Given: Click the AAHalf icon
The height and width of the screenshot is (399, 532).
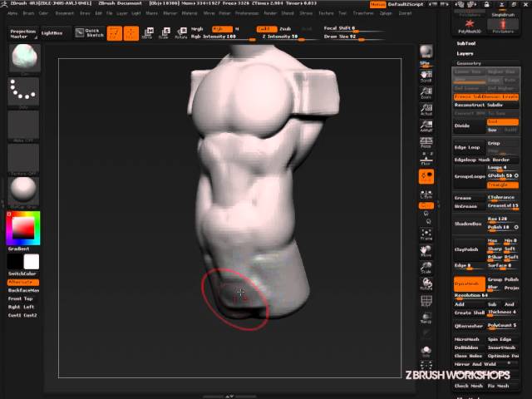Looking at the screenshot, I should (x=426, y=126).
